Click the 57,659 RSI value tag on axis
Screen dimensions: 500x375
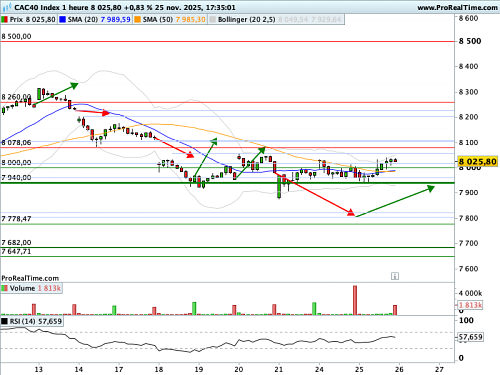point(470,337)
